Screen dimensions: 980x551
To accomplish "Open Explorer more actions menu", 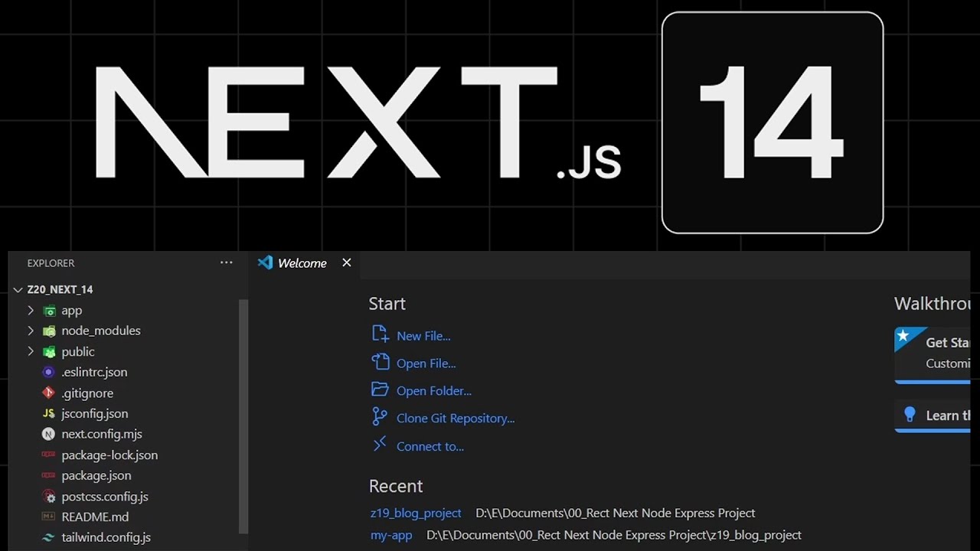I will 226,262.
